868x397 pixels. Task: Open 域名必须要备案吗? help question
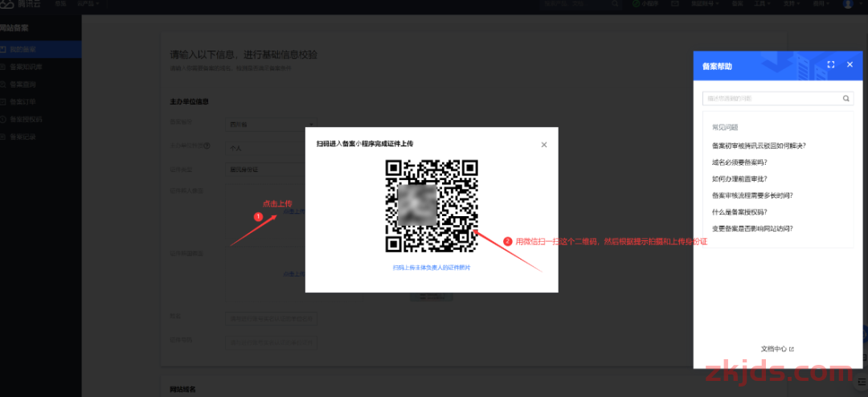(739, 162)
